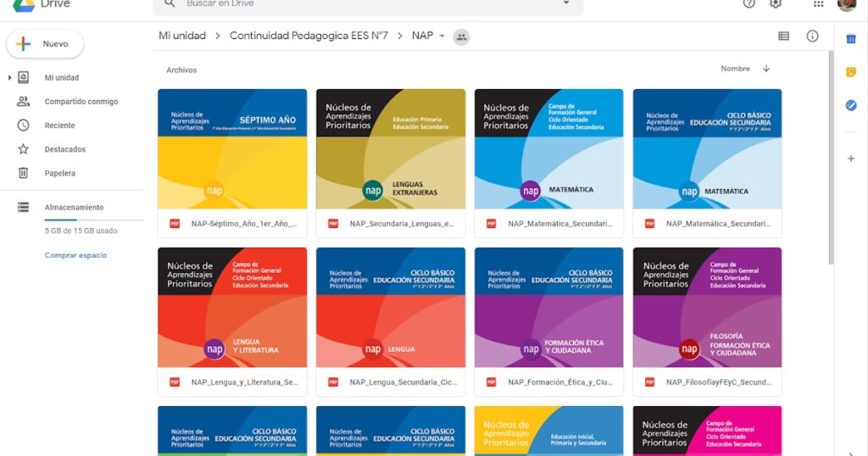Viewport: 868px width, 456px height.
Task: Reverse sort direction with arrow icon
Action: pyautogui.click(x=766, y=69)
